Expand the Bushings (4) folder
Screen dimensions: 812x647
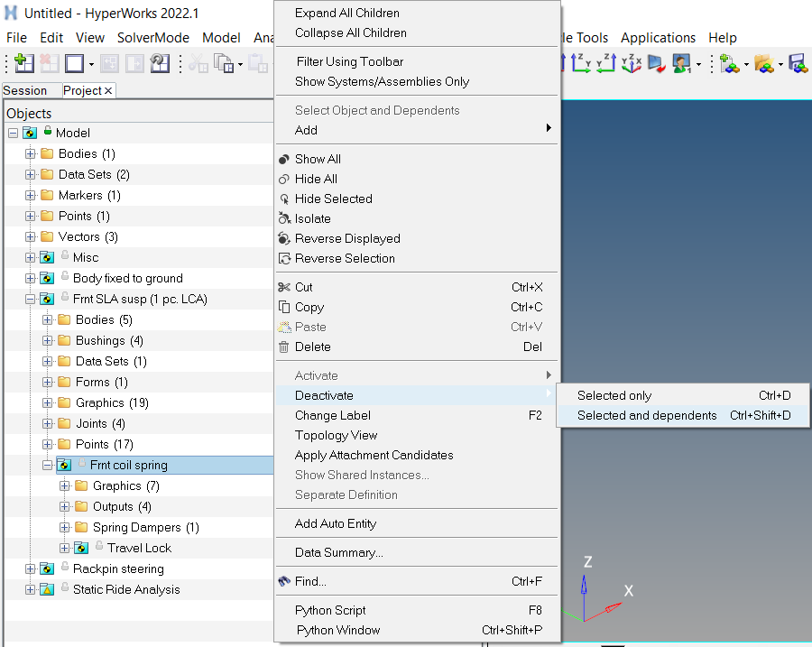coord(48,340)
